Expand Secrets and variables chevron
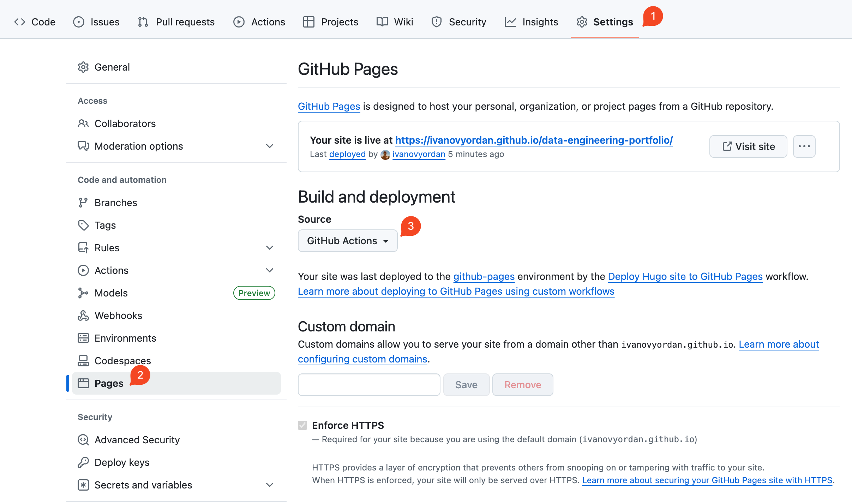The height and width of the screenshot is (504, 852). 270,485
